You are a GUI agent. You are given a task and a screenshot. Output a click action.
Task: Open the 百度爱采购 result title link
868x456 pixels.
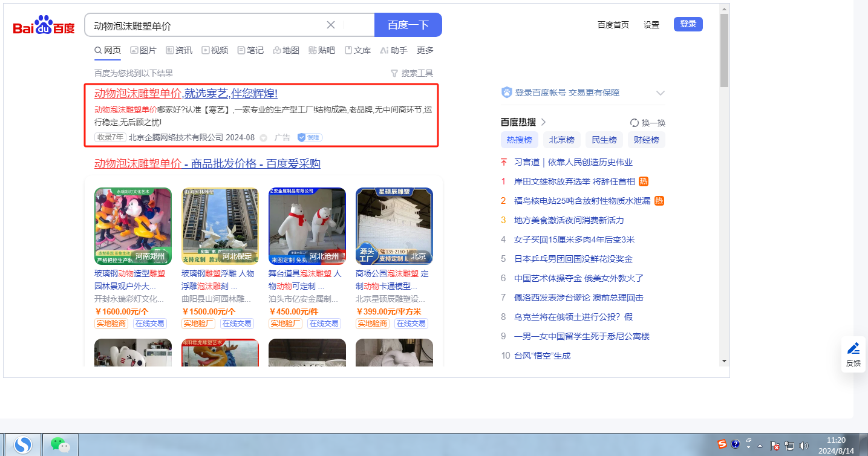pos(207,163)
